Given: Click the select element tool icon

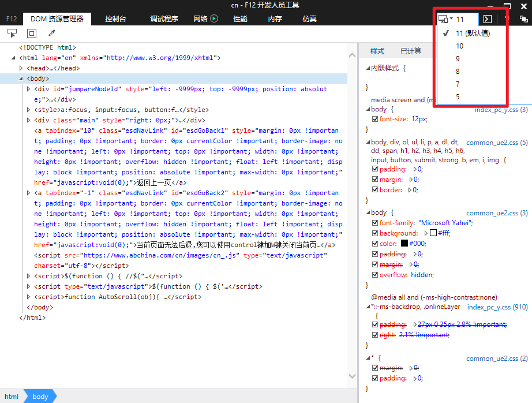Looking at the screenshot, I should [x=12, y=33].
